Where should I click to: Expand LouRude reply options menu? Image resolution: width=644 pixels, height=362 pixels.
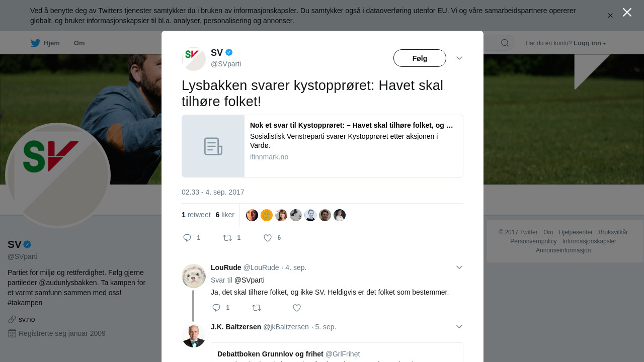[x=459, y=267]
